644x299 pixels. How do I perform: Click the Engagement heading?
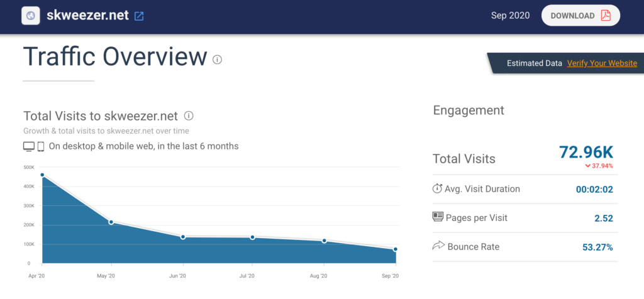(x=469, y=111)
